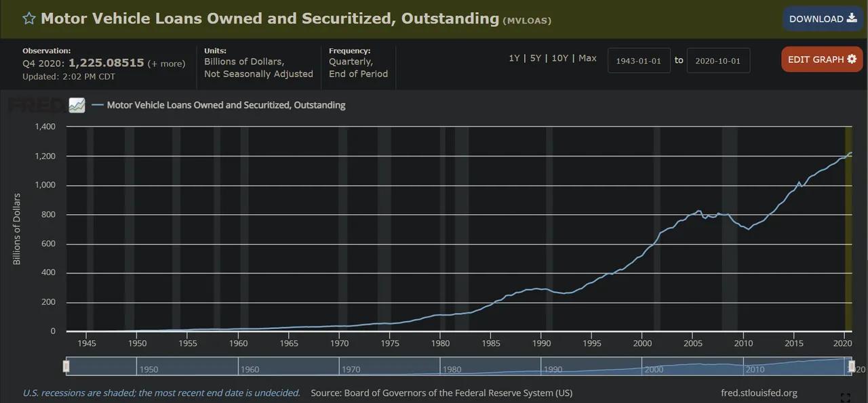The image size is (868, 403).
Task: Click the observation value 1,225.08515
Action: (x=106, y=62)
